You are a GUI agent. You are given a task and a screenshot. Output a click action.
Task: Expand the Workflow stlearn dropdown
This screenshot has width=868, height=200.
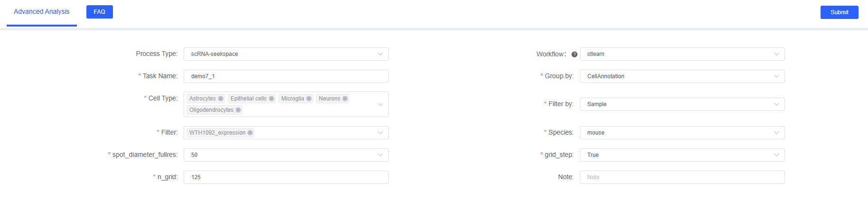pos(682,54)
